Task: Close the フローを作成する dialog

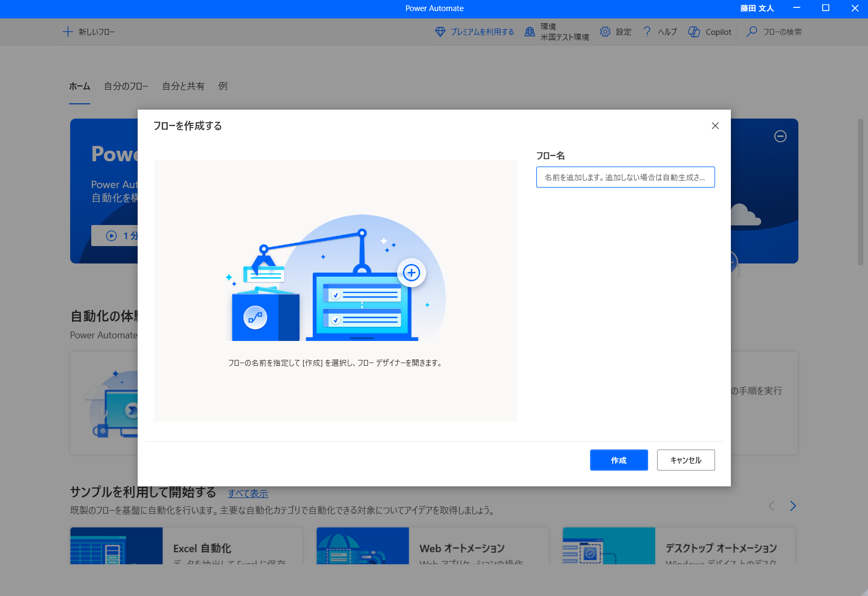Action: pos(715,126)
